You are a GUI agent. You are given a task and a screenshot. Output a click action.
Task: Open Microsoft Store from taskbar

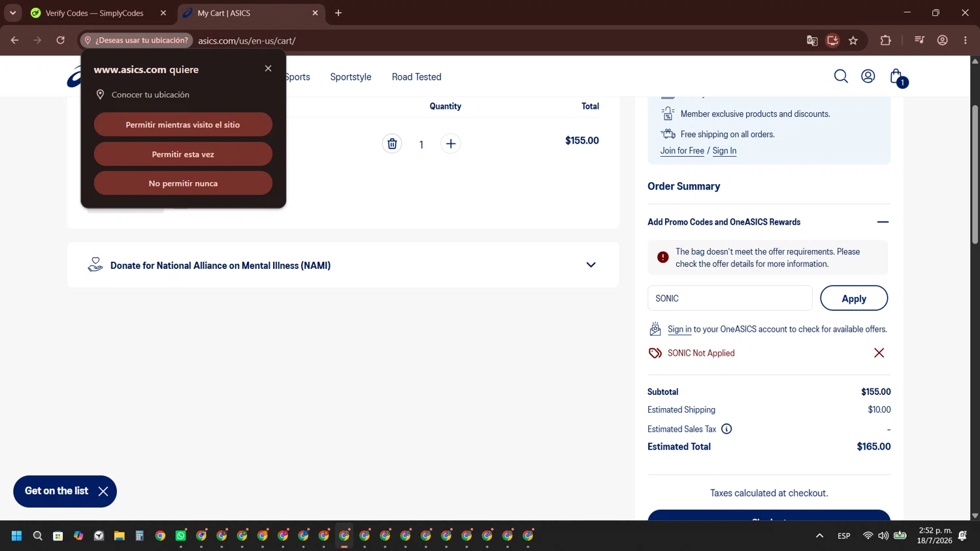pyautogui.click(x=58, y=536)
